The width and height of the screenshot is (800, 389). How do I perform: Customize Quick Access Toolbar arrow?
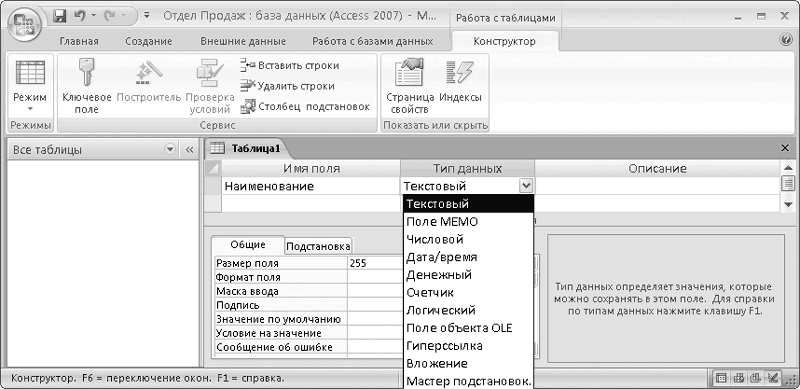point(147,15)
